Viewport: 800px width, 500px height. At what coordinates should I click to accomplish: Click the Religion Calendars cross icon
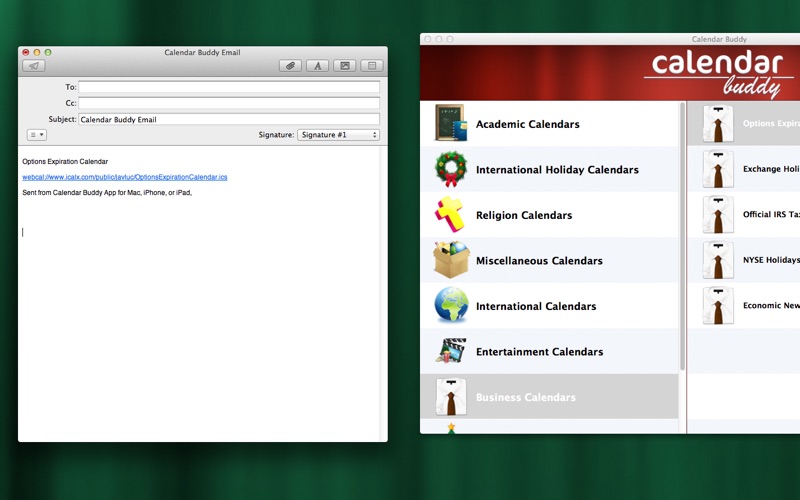tap(449, 214)
